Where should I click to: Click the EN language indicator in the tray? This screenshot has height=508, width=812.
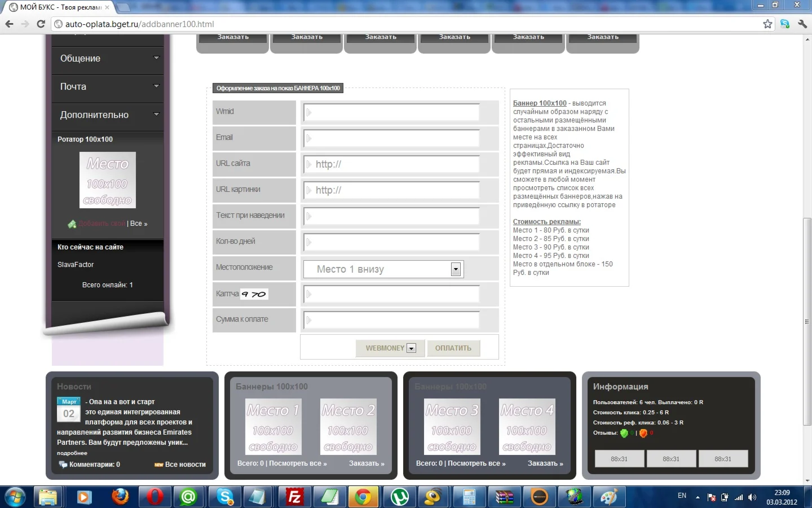(682, 496)
